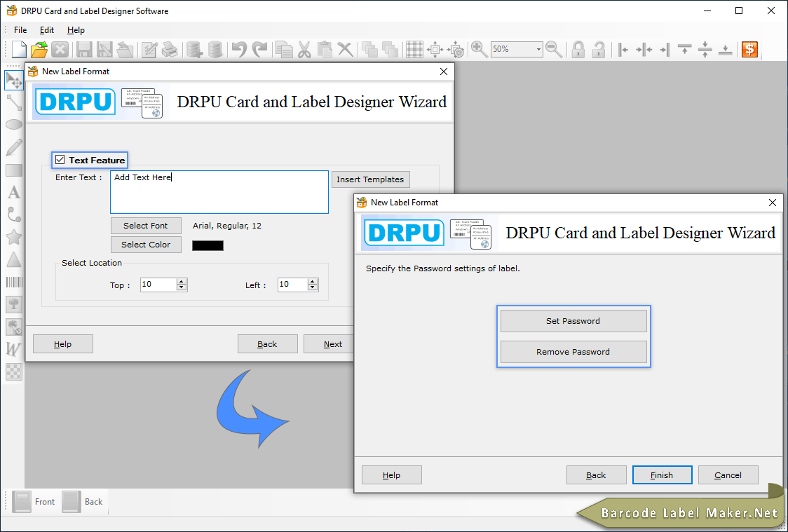Select the Arc curve tool
788x532 pixels.
coord(14,214)
